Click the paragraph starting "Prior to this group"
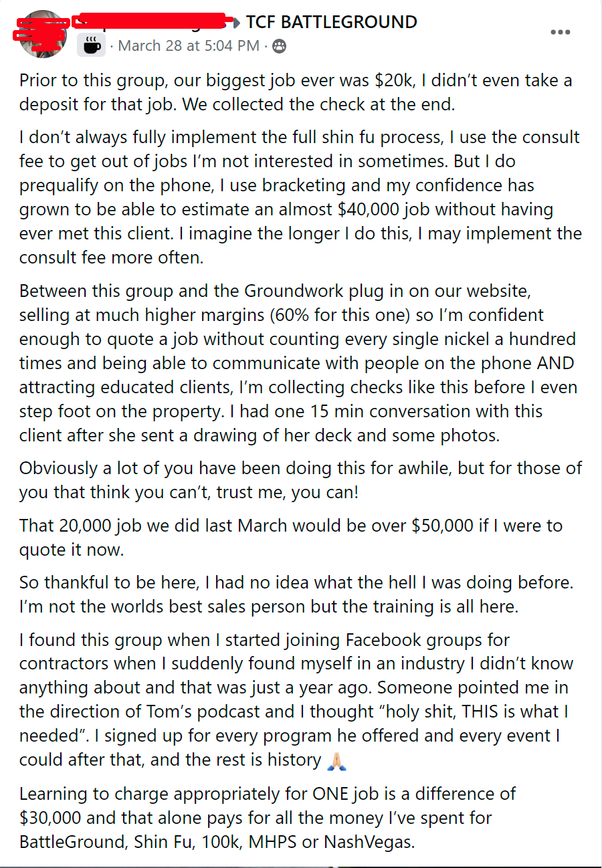The image size is (602, 868). coord(295,93)
